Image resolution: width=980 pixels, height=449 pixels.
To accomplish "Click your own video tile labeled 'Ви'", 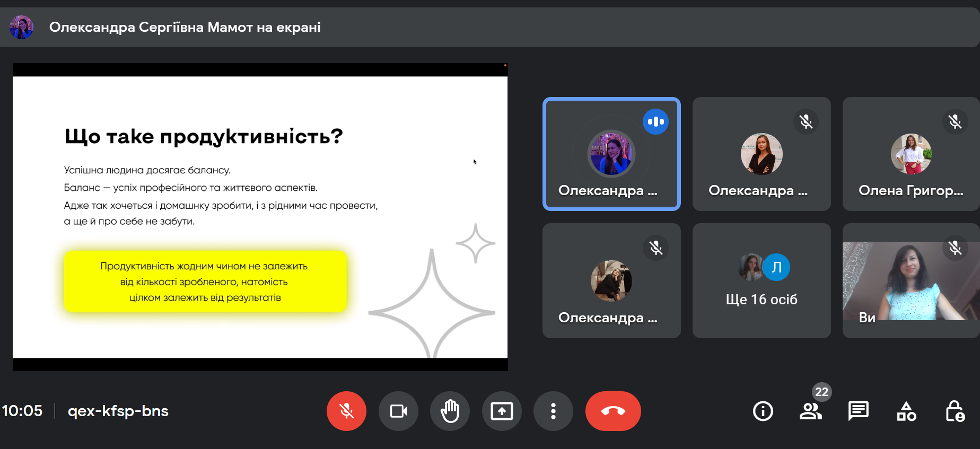I will 910,280.
